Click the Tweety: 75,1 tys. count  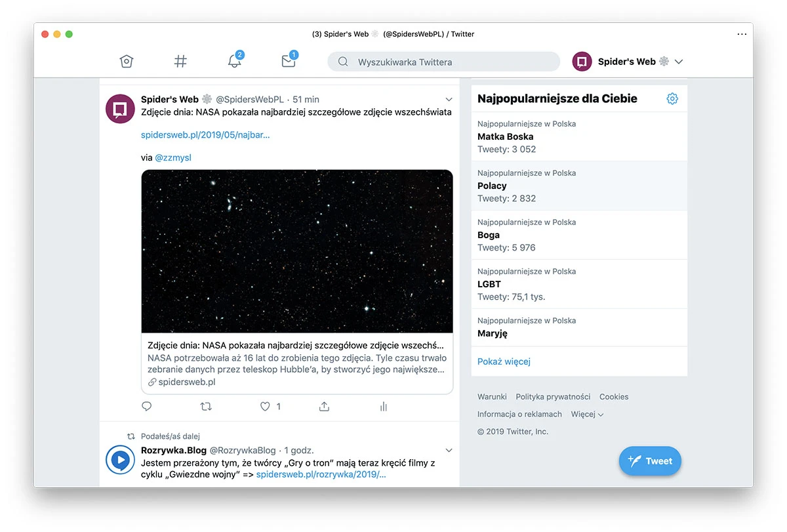tap(512, 297)
